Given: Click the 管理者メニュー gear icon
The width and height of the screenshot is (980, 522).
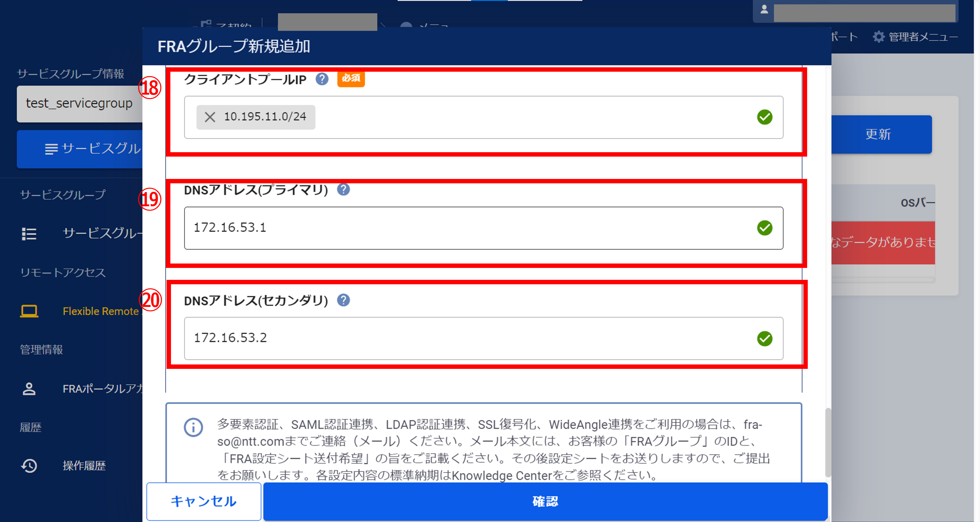Looking at the screenshot, I should point(878,37).
